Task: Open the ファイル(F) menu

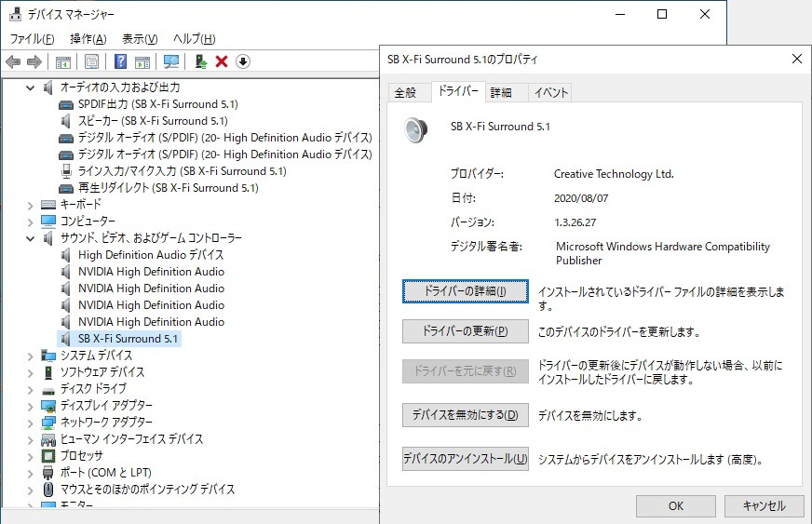Action: [x=32, y=39]
